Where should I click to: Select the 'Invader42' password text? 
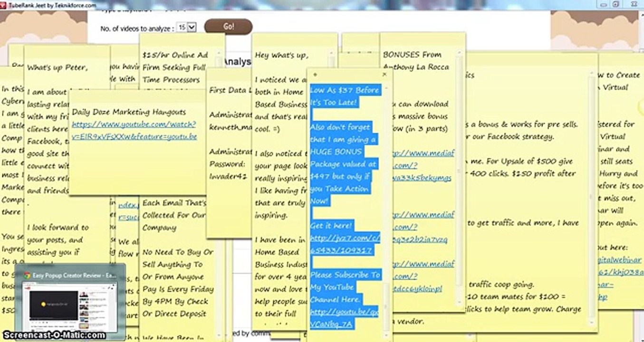pos(229,176)
